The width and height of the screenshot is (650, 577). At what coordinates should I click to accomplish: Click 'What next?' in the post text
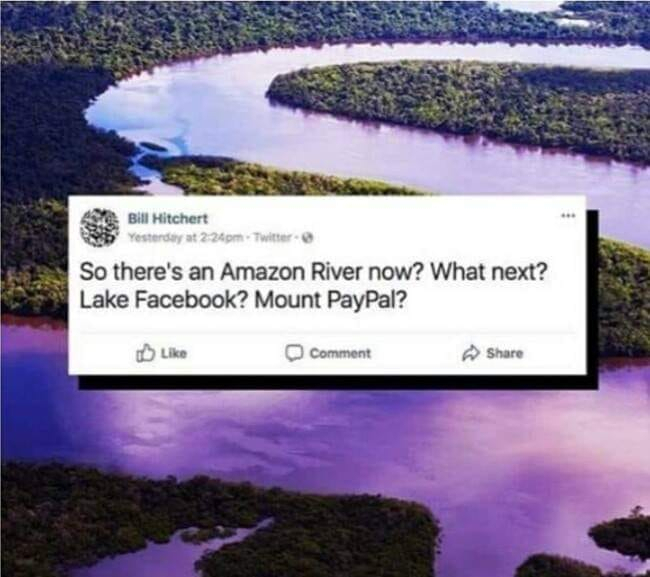(x=489, y=272)
